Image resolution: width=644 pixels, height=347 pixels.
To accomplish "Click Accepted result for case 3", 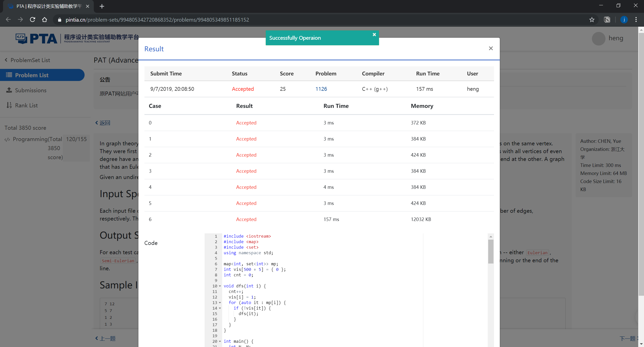I will 246,171.
